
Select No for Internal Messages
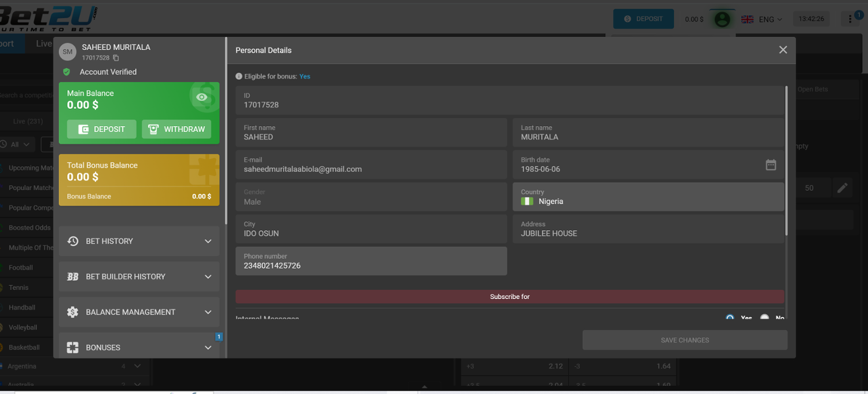click(x=764, y=318)
